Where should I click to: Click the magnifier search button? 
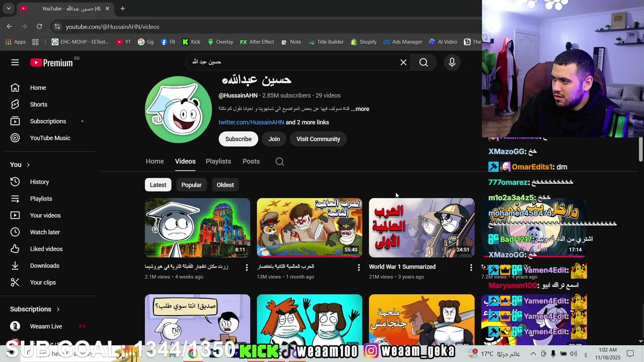(424, 62)
